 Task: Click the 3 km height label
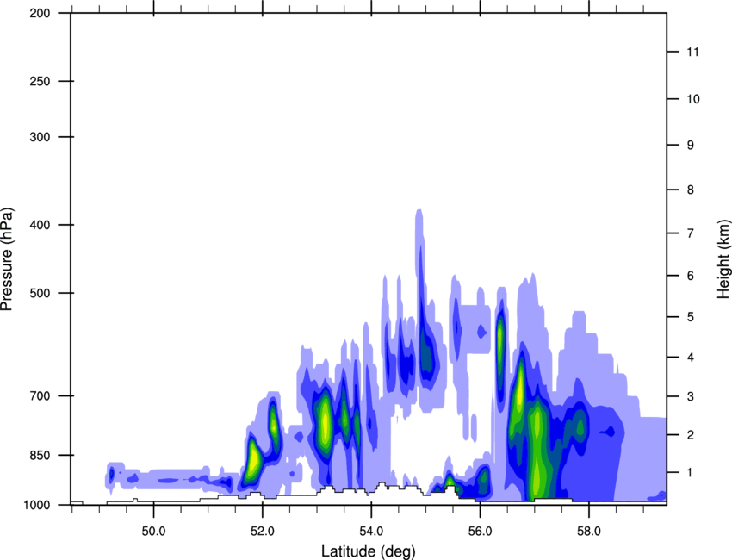coord(691,396)
